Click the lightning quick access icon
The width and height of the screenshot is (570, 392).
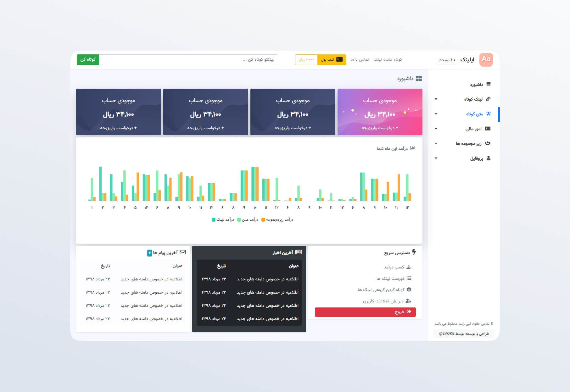coord(414,252)
